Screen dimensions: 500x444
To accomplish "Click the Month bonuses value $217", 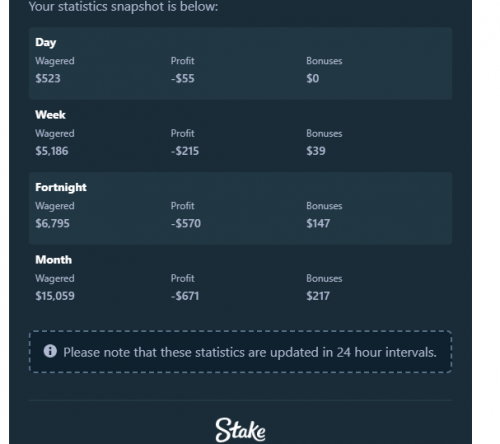I will (x=318, y=296).
